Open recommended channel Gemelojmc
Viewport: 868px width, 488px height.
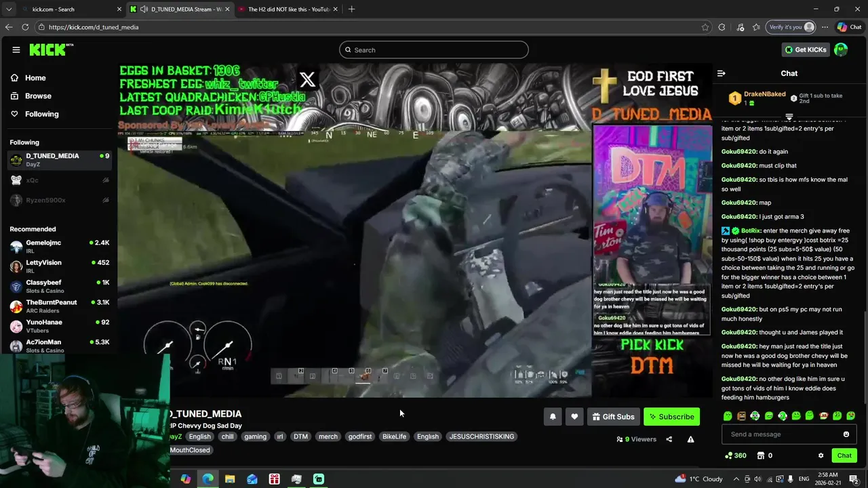tap(60, 247)
